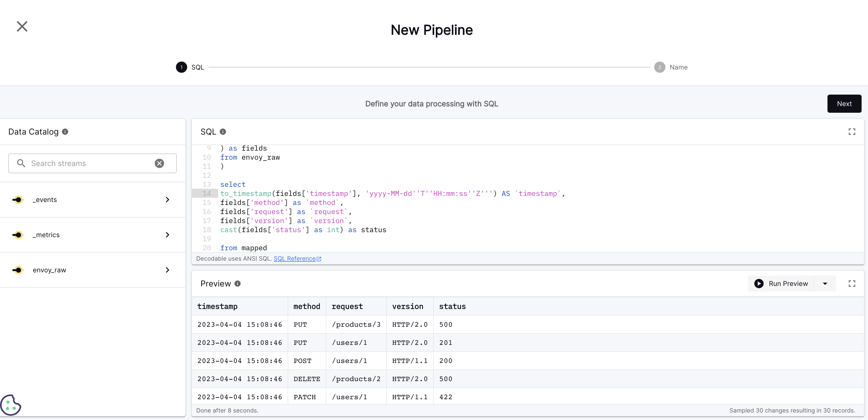The height and width of the screenshot is (420, 868).
Task: Expand the _events stream
Action: [x=167, y=200]
